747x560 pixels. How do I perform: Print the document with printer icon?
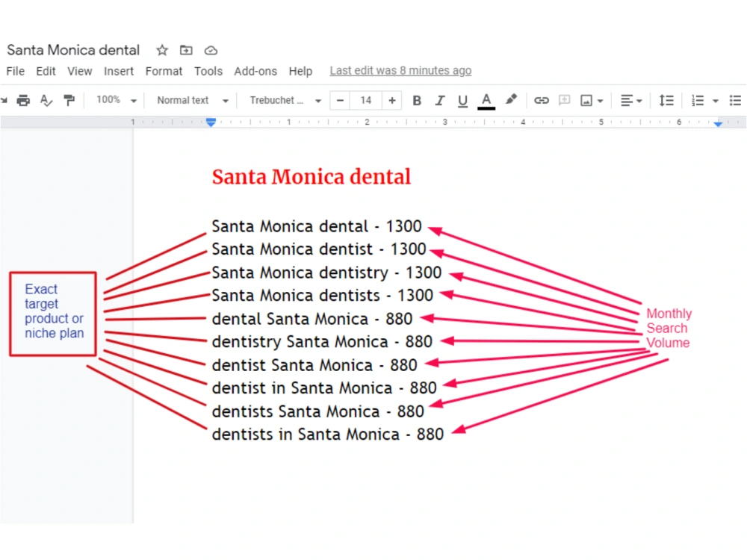(23, 101)
